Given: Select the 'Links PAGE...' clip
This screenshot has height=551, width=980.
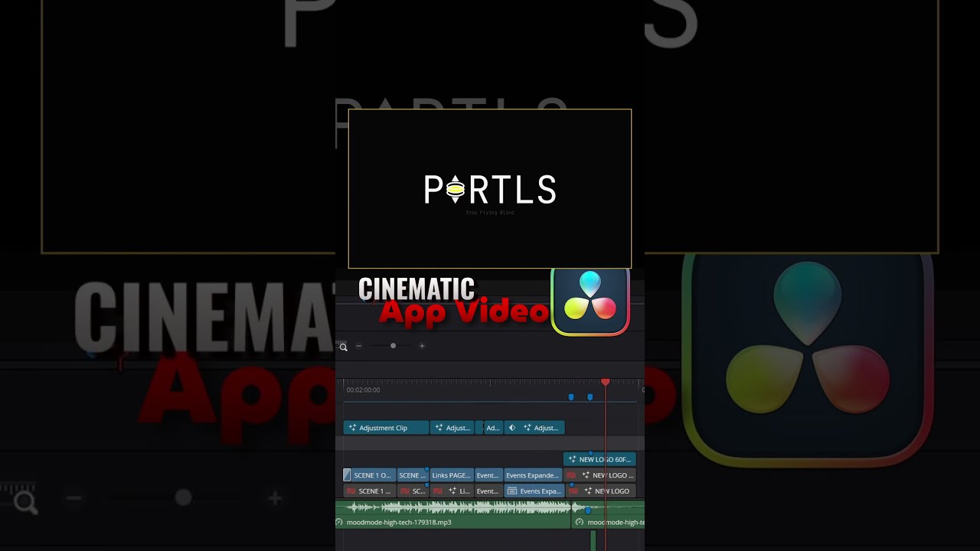Looking at the screenshot, I should click(x=452, y=475).
